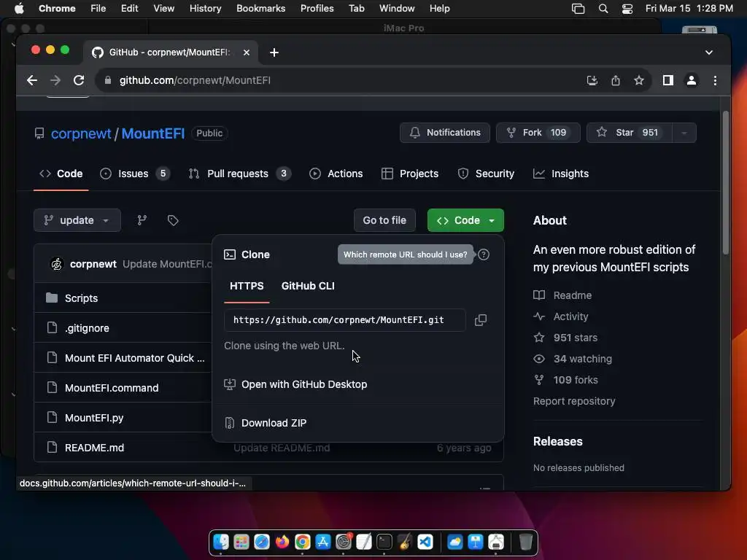Open the Scripts folder
Image resolution: width=747 pixels, height=560 pixels.
(x=82, y=298)
